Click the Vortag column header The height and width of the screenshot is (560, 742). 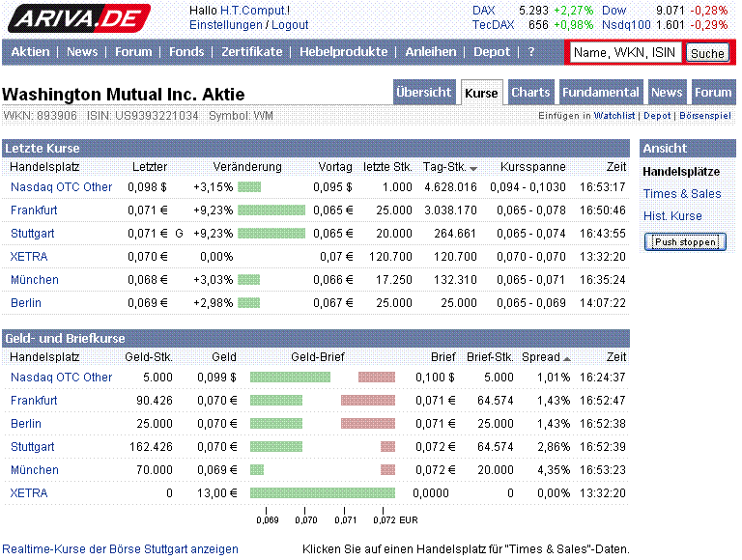(335, 166)
